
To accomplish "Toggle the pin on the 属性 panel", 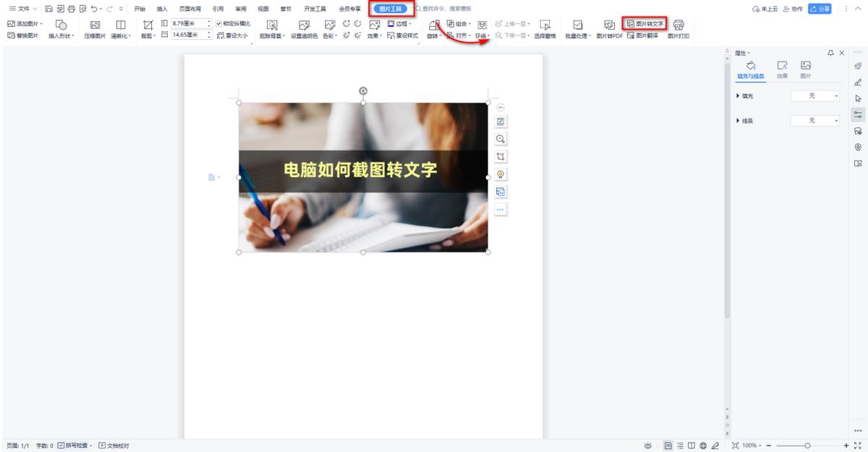I will 830,52.
